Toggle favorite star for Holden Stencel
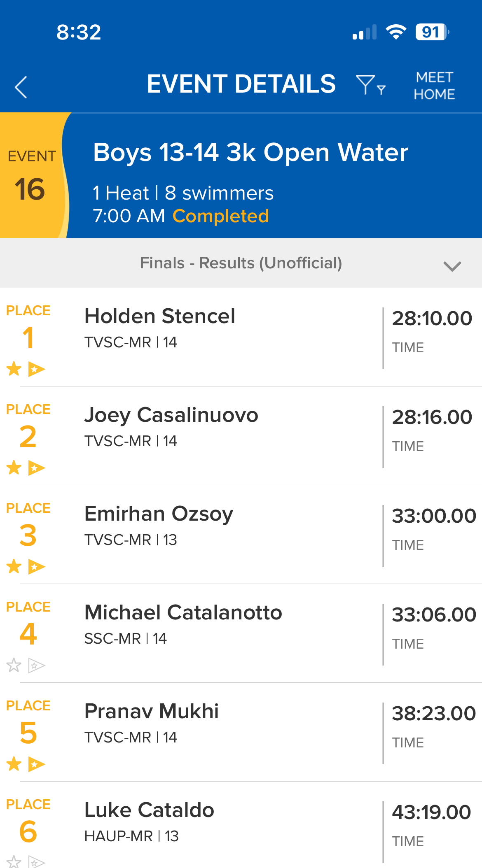 [14, 369]
